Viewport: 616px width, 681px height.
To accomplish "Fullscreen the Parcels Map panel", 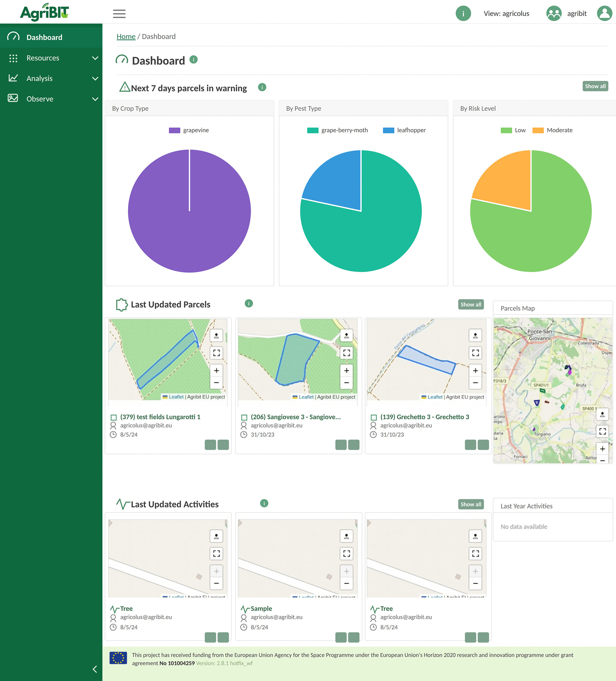I will (x=602, y=431).
